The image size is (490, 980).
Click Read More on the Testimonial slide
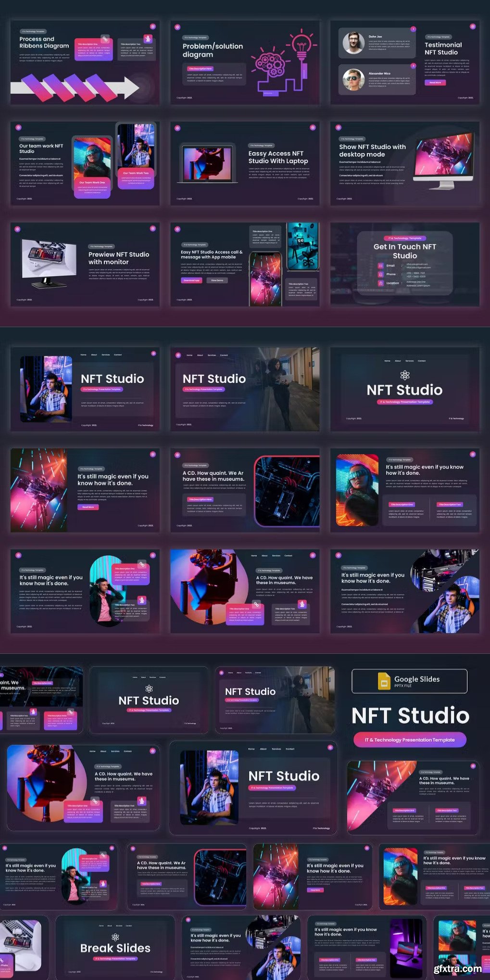tap(435, 82)
